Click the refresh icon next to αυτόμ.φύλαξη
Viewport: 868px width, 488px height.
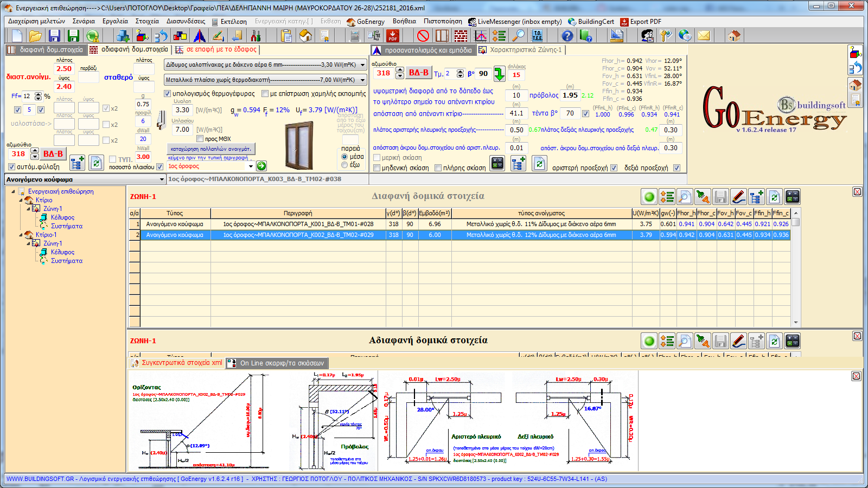pyautogui.click(x=96, y=163)
